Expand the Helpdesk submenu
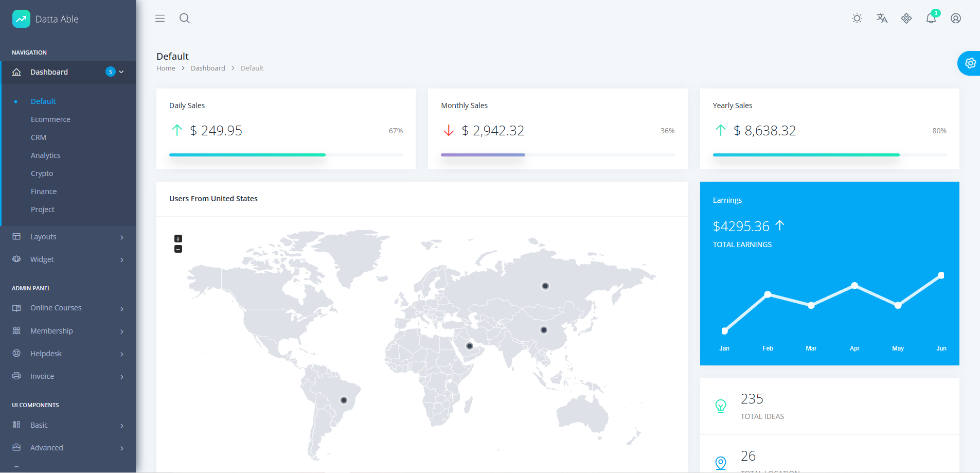Image resolution: width=980 pixels, height=473 pixels. coord(68,354)
